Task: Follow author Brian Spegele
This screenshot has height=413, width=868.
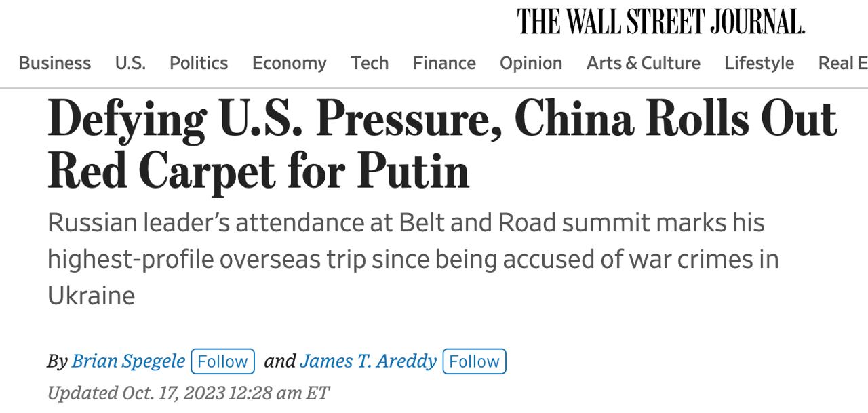Action: click(x=223, y=361)
